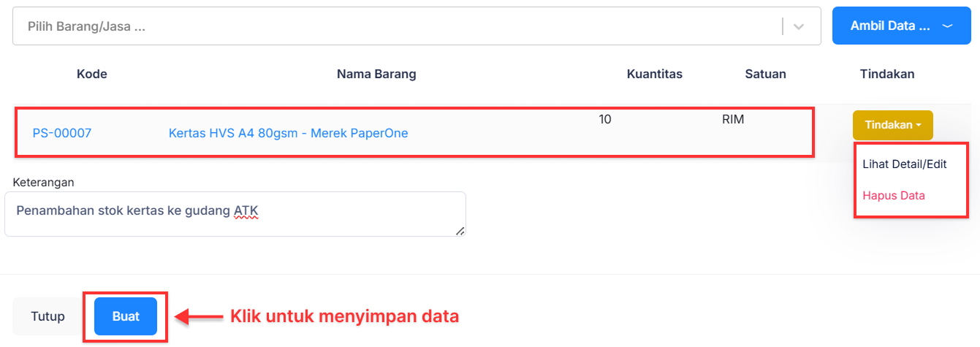This screenshot has height=347, width=980.
Task: Select the quantity value 10 cell
Action: pyautogui.click(x=605, y=120)
